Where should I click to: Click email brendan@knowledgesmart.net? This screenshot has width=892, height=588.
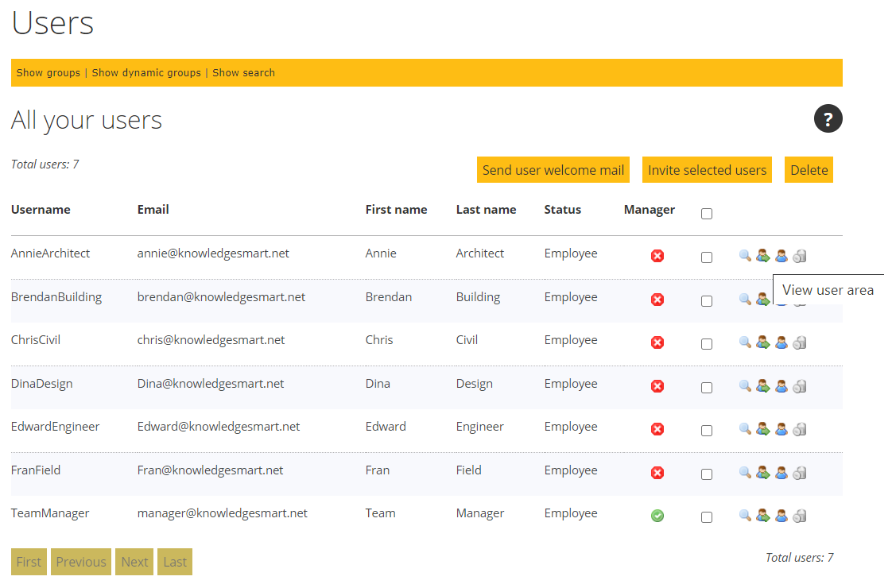pos(221,297)
